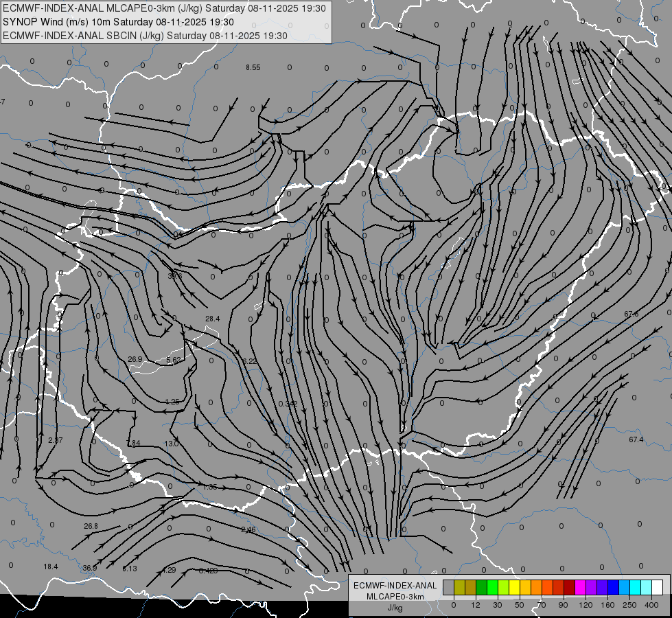Click the '67.6' value on the map
This screenshot has width=672, height=618.
(x=632, y=314)
